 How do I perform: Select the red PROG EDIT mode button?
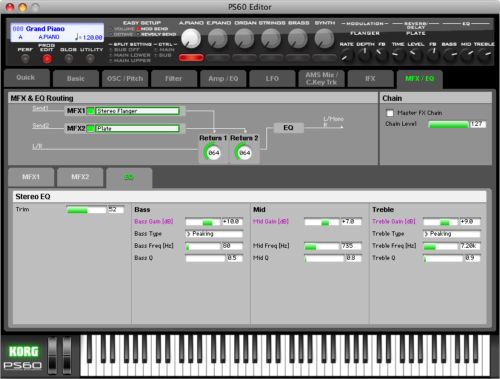coord(47,59)
